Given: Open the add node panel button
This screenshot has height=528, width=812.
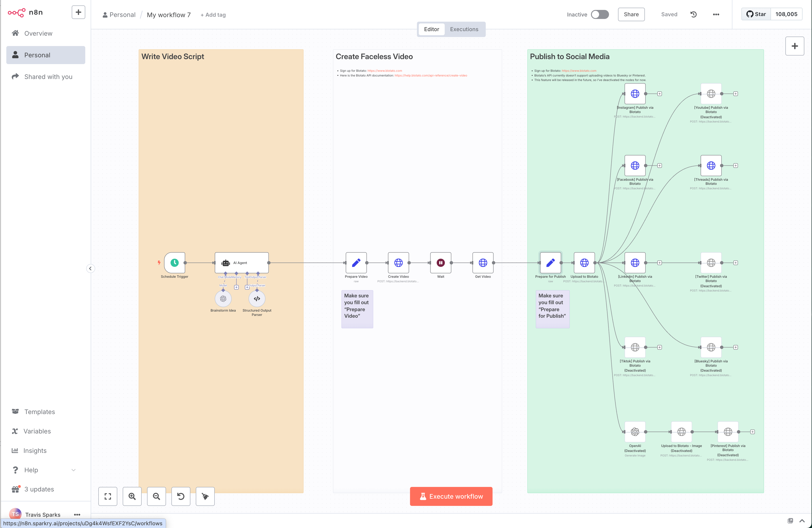Looking at the screenshot, I should [795, 46].
